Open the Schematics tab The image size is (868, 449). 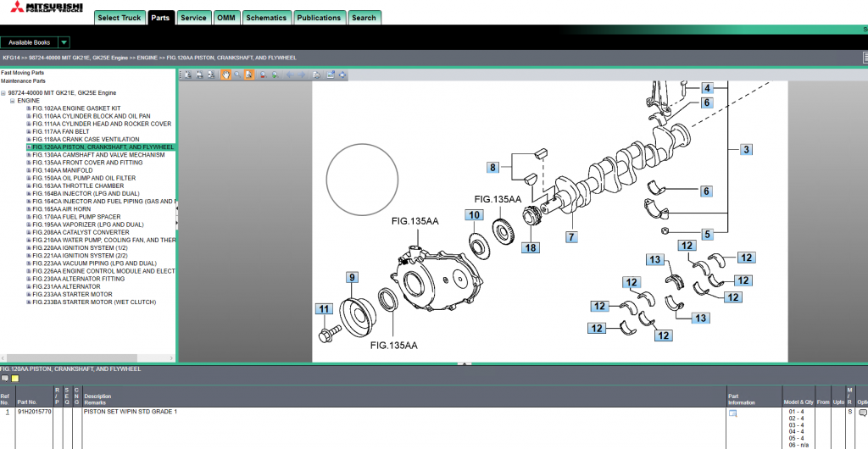[x=266, y=18]
